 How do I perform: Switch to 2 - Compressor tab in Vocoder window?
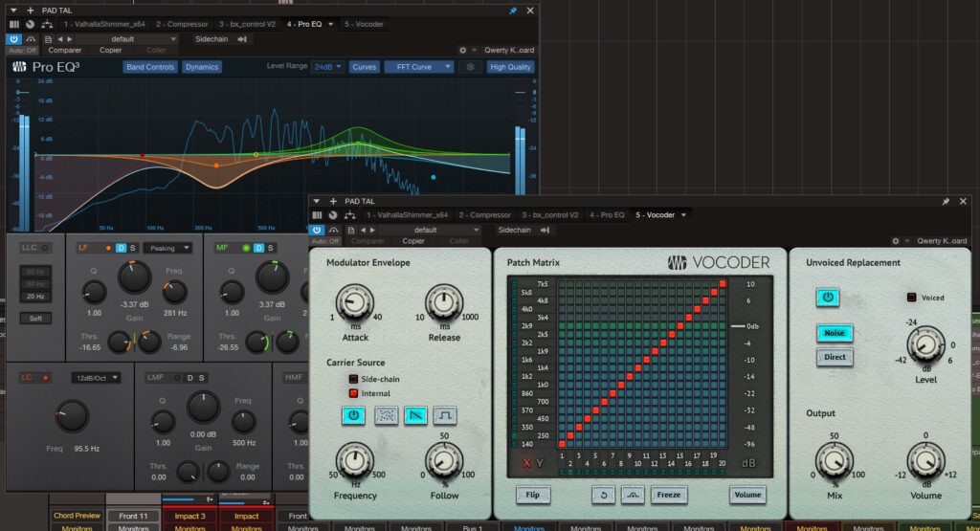coord(485,215)
